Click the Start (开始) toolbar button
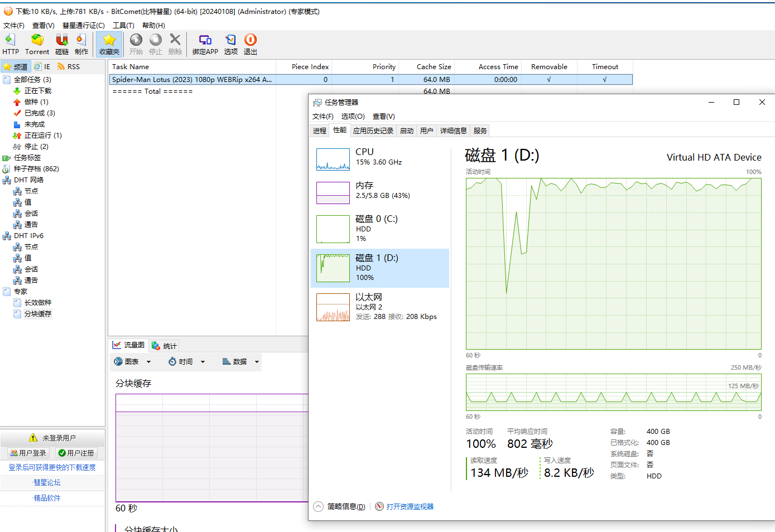775x532 pixels. tap(136, 44)
